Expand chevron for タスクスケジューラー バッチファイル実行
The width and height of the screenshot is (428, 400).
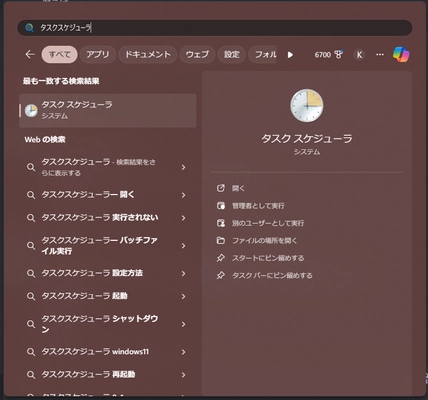(x=183, y=246)
